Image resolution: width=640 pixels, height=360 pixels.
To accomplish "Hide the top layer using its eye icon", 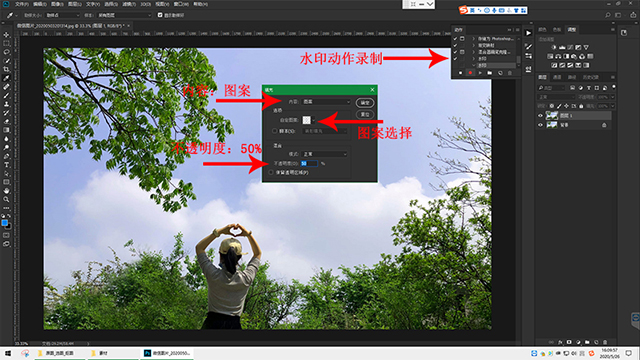I will click(x=540, y=116).
